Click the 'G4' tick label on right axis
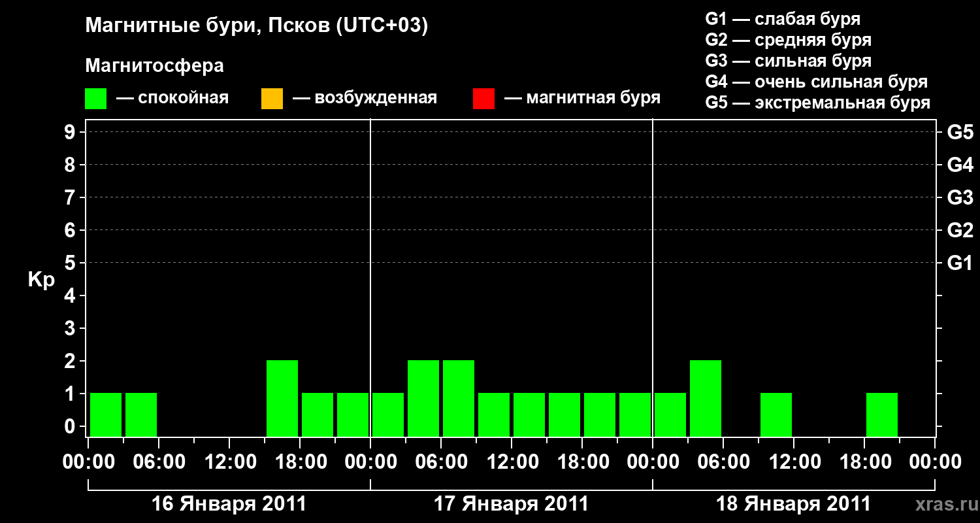This screenshot has width=980, height=523. click(x=960, y=165)
